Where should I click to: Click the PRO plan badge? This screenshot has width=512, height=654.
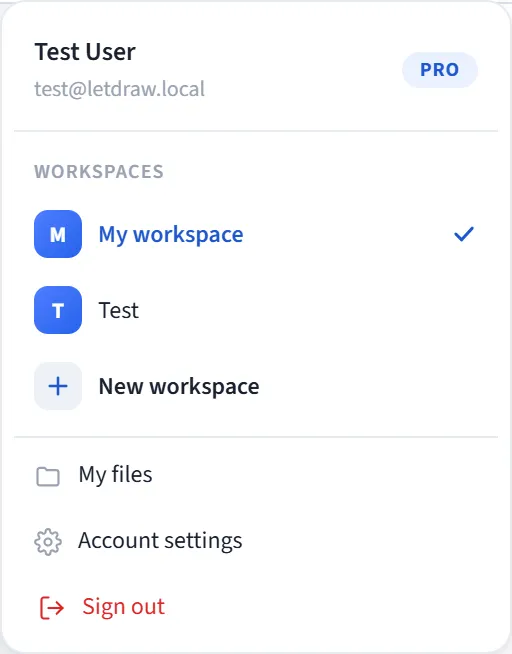click(x=440, y=70)
